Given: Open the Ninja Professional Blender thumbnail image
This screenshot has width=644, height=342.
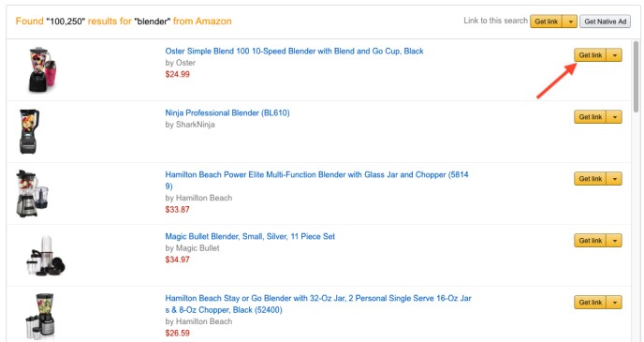Looking at the screenshot, I should (x=30, y=131).
